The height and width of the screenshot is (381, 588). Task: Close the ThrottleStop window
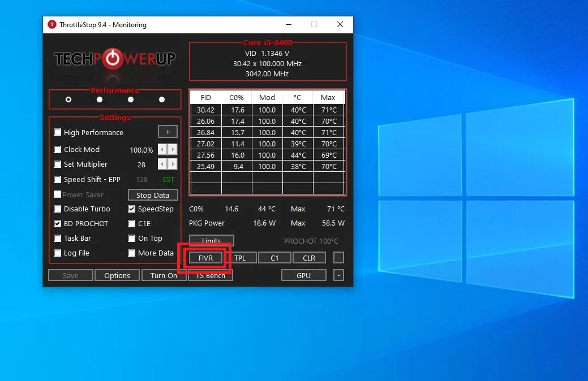[x=340, y=24]
